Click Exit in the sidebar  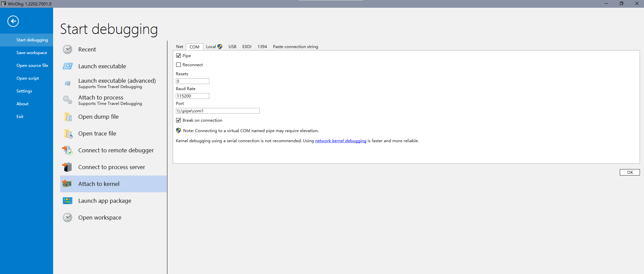click(x=27, y=116)
